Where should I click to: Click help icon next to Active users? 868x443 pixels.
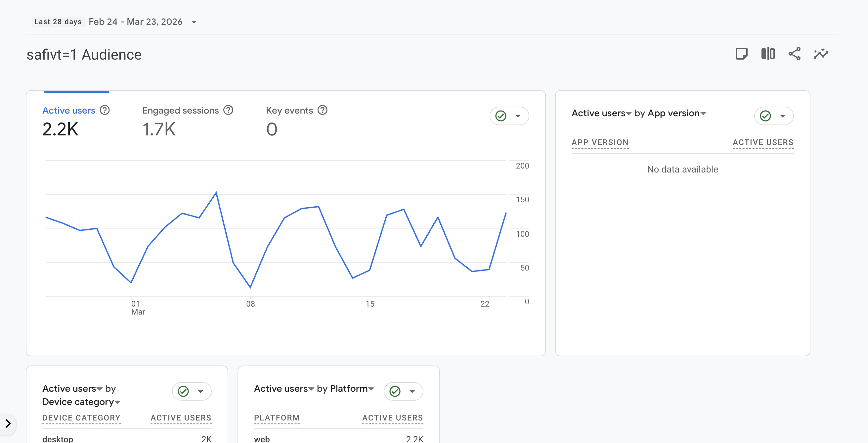tap(105, 110)
